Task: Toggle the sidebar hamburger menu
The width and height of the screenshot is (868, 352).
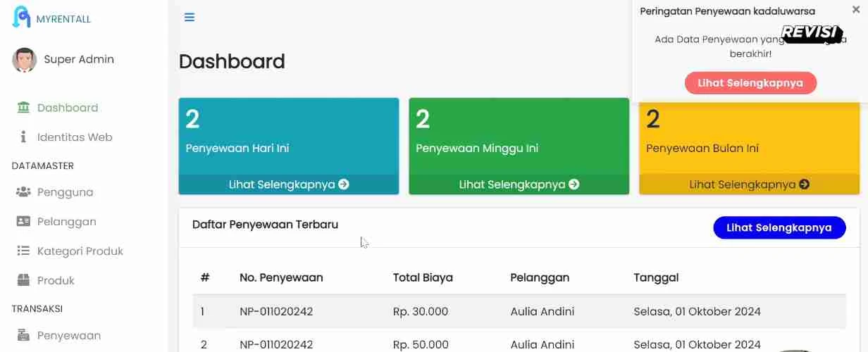Action: click(190, 18)
